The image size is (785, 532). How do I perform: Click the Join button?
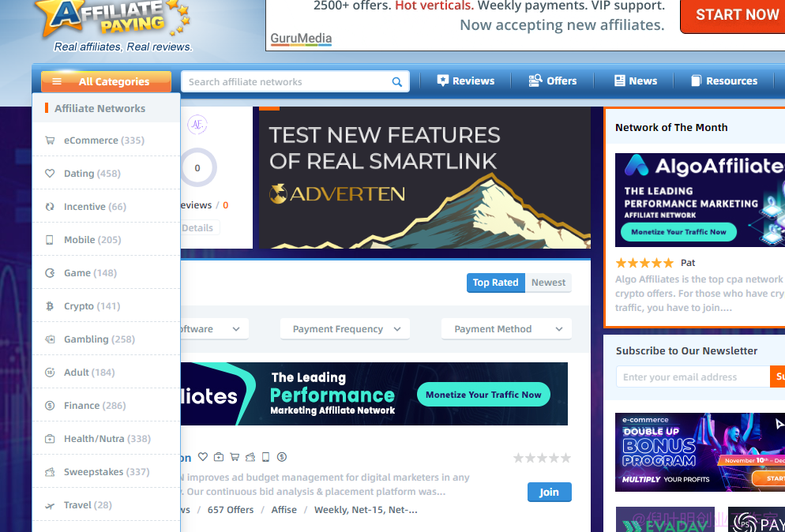[x=549, y=492]
